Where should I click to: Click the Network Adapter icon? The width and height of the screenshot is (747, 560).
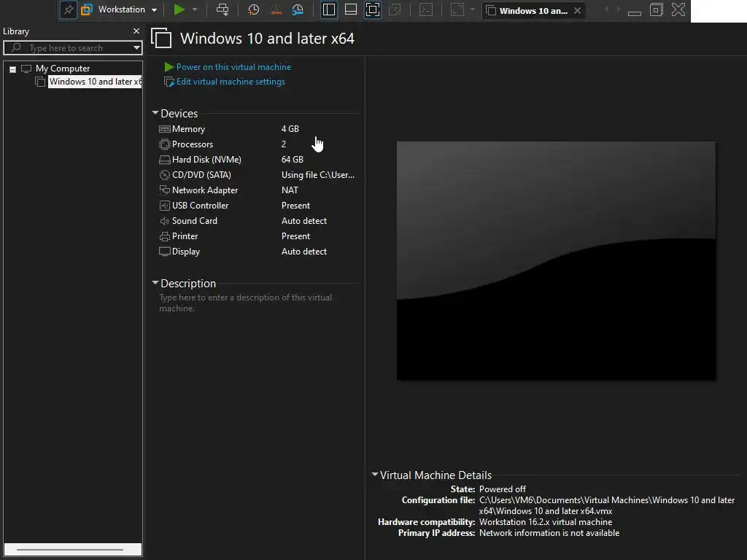click(165, 190)
